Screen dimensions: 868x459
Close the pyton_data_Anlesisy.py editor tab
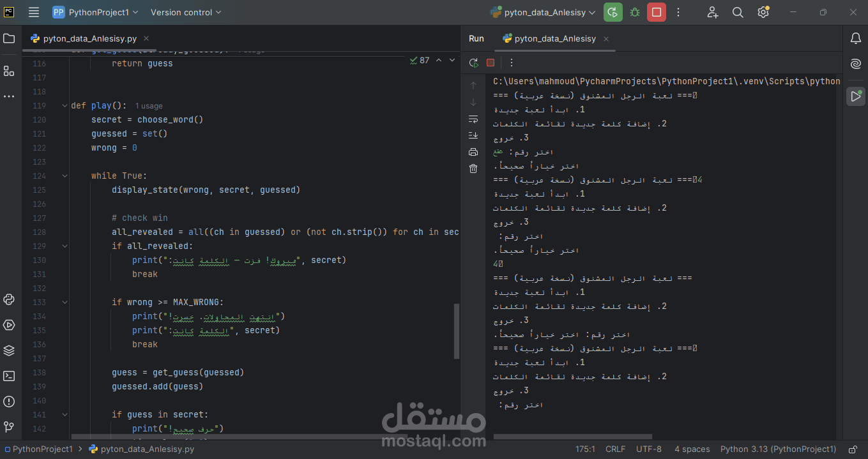coord(146,38)
